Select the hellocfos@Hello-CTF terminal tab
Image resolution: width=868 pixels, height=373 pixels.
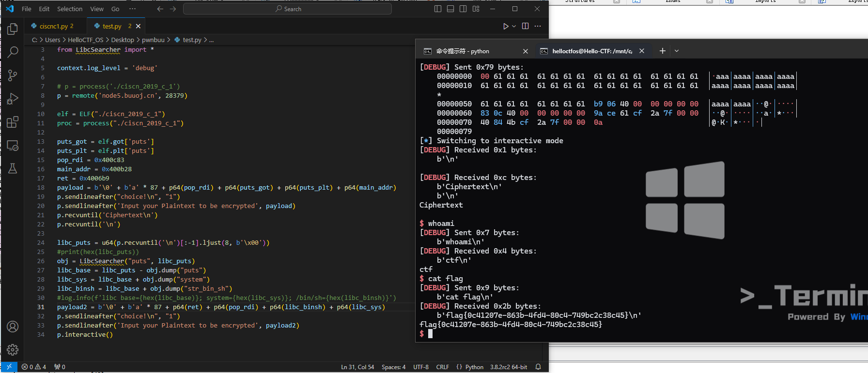(592, 51)
